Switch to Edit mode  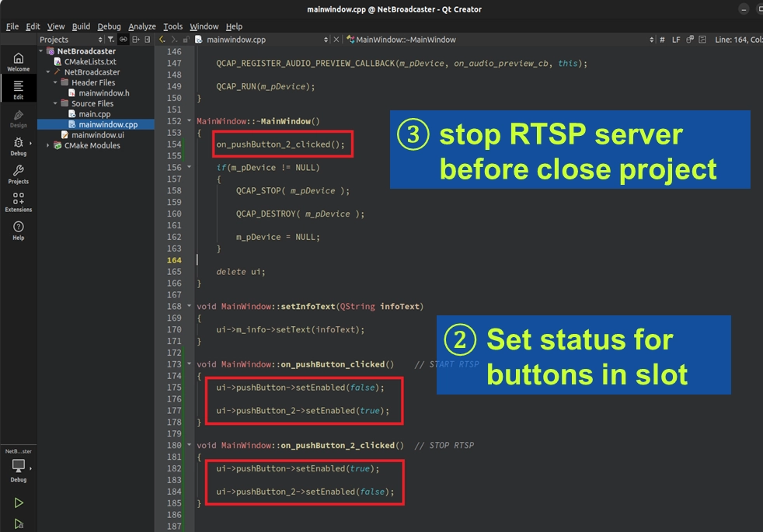click(x=18, y=89)
